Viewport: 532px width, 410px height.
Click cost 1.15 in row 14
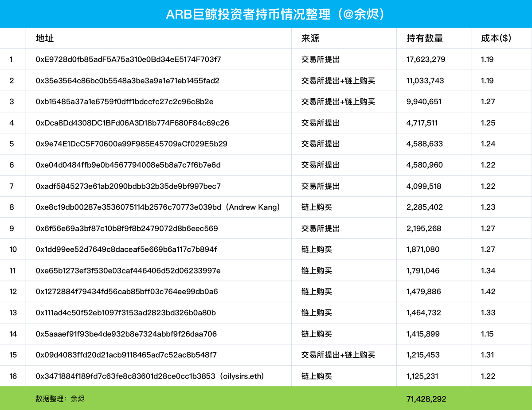click(487, 334)
